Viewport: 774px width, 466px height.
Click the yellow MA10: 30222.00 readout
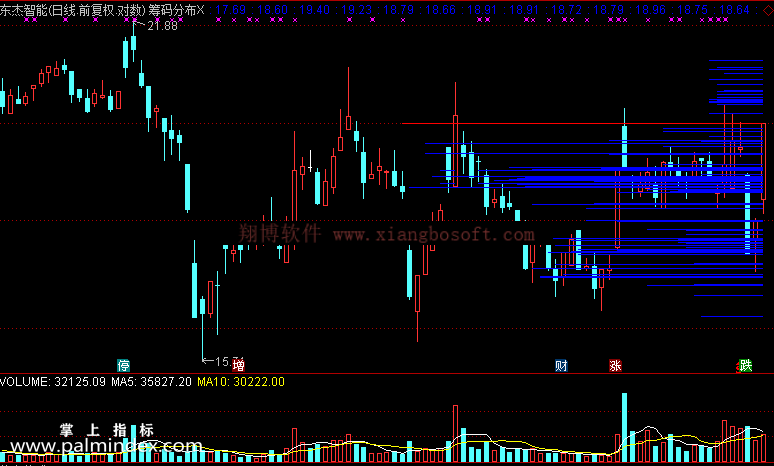pos(241,382)
